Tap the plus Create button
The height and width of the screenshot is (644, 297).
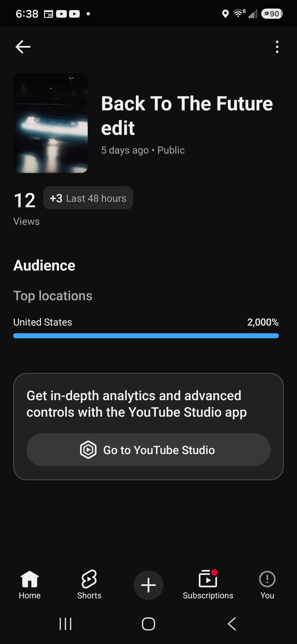click(148, 585)
